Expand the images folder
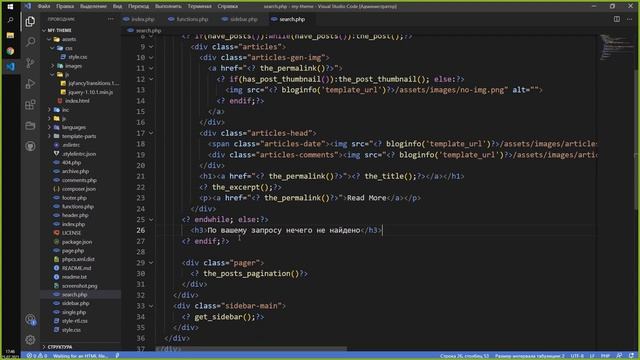 [x=53, y=66]
